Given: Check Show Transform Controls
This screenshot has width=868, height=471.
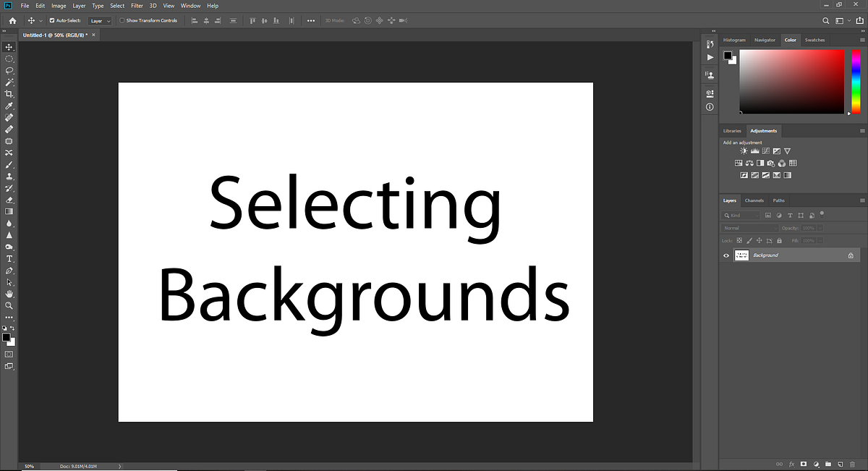Looking at the screenshot, I should (x=123, y=20).
